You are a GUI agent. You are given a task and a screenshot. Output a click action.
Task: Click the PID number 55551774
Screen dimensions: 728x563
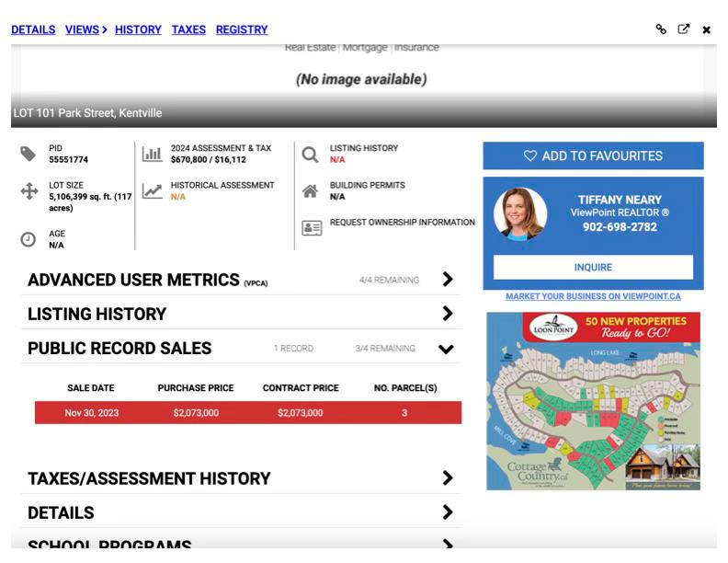point(68,160)
